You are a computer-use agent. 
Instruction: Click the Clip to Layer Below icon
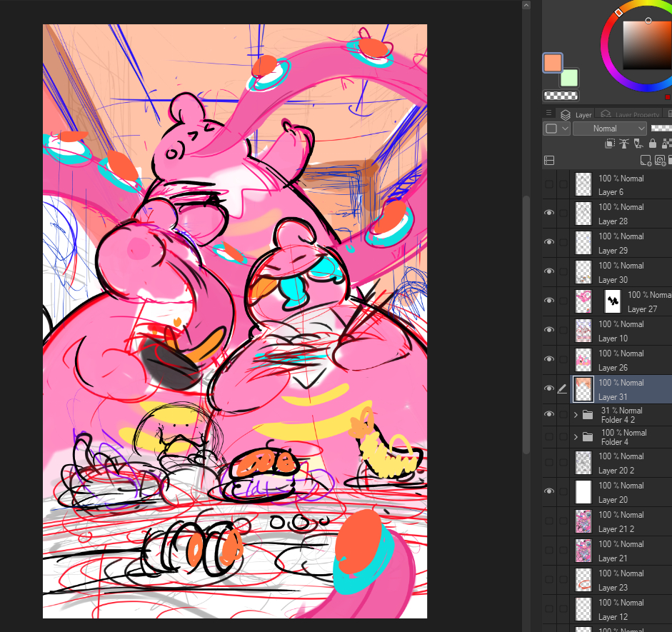click(x=610, y=144)
